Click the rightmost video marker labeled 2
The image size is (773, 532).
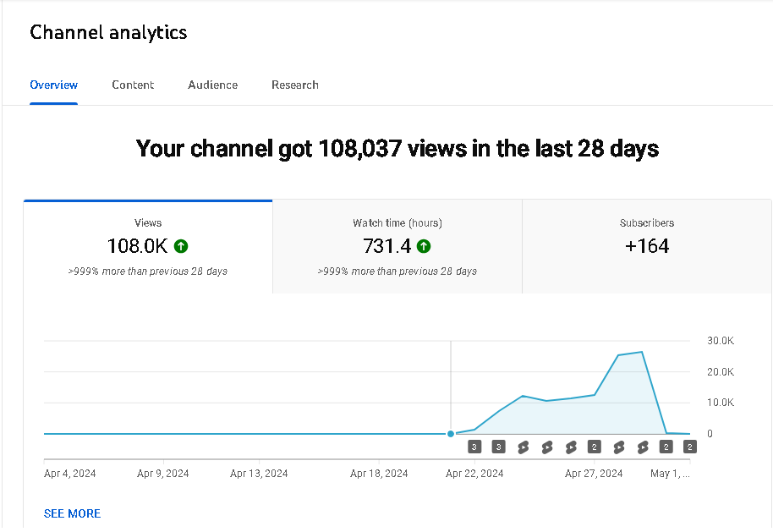(689, 447)
